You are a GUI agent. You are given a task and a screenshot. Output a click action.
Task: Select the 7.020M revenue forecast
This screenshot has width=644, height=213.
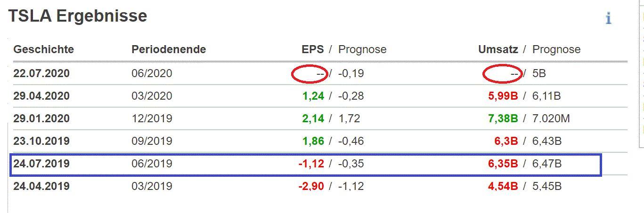(x=551, y=118)
